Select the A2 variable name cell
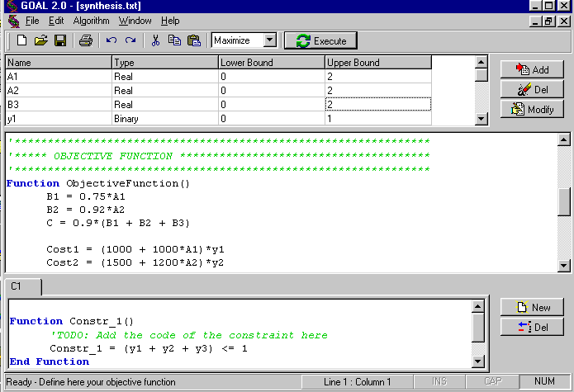The height and width of the screenshot is (392, 574). [59, 90]
